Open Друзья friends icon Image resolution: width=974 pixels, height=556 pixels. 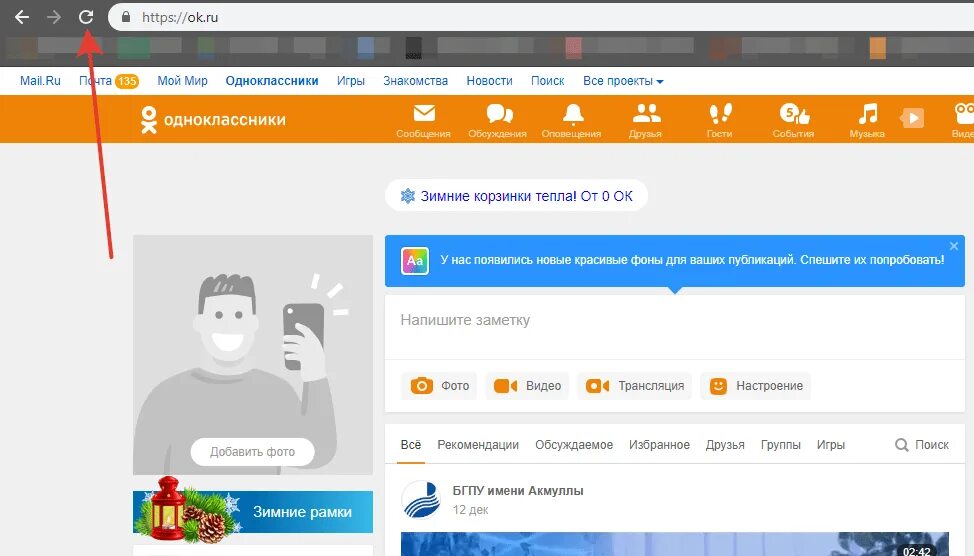645,121
